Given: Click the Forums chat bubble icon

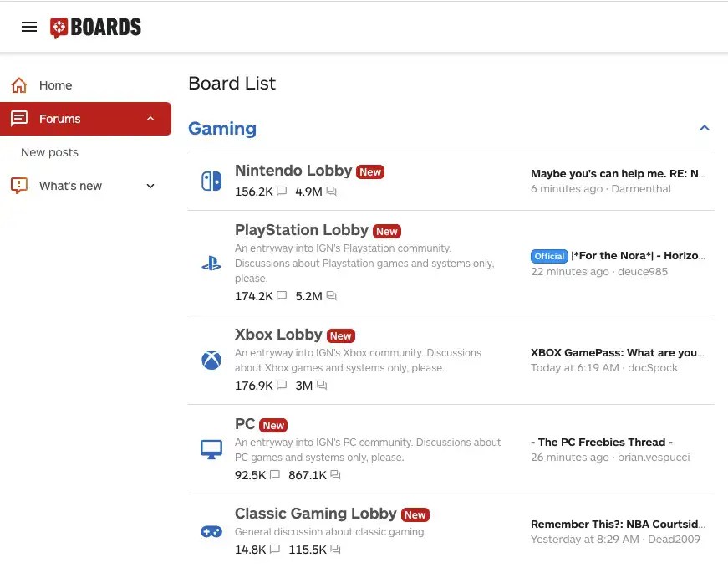Looking at the screenshot, I should coord(18,118).
